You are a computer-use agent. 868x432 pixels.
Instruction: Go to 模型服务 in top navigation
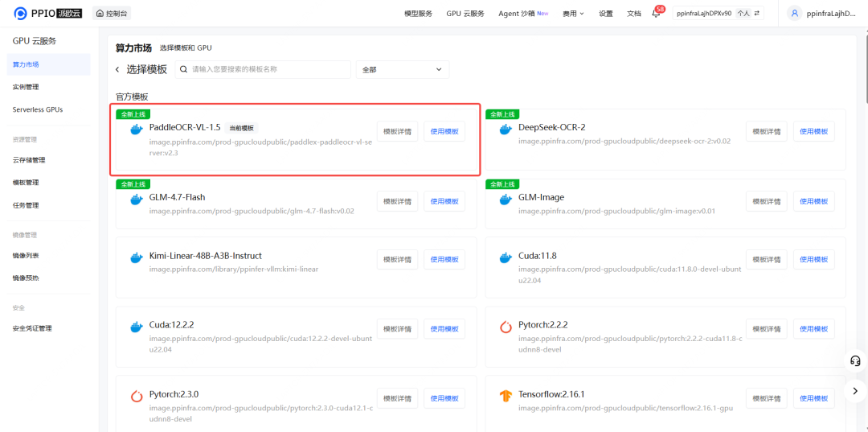tap(418, 14)
